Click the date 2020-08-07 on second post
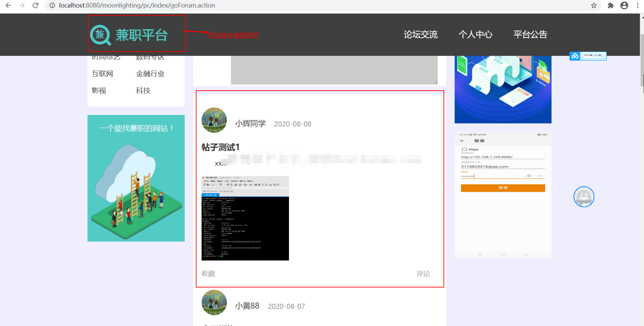 (287, 306)
